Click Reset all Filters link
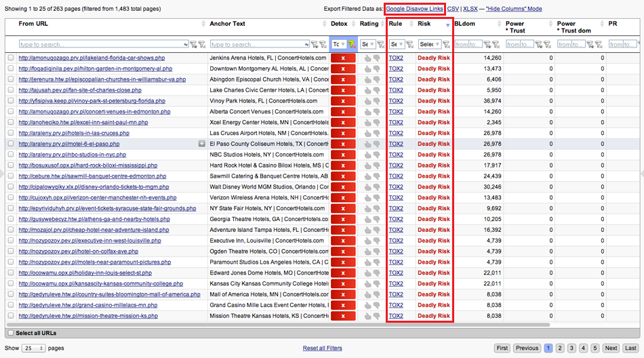 323,348
